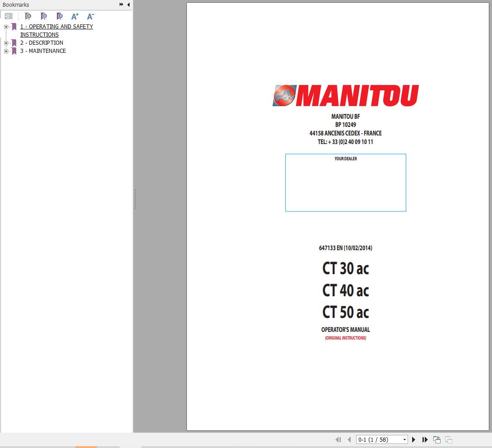This screenshot has height=448, width=492.
Task: Go to the next page arrow
Action: [413, 439]
